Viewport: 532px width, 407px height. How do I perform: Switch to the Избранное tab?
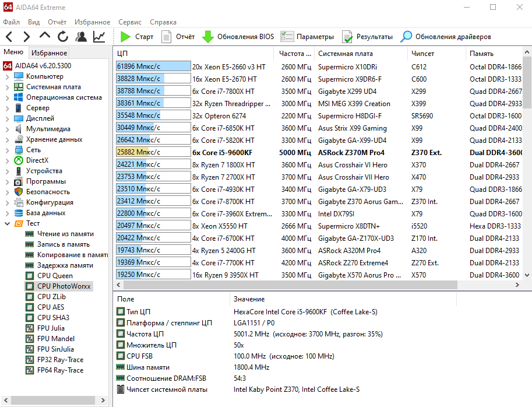point(50,53)
